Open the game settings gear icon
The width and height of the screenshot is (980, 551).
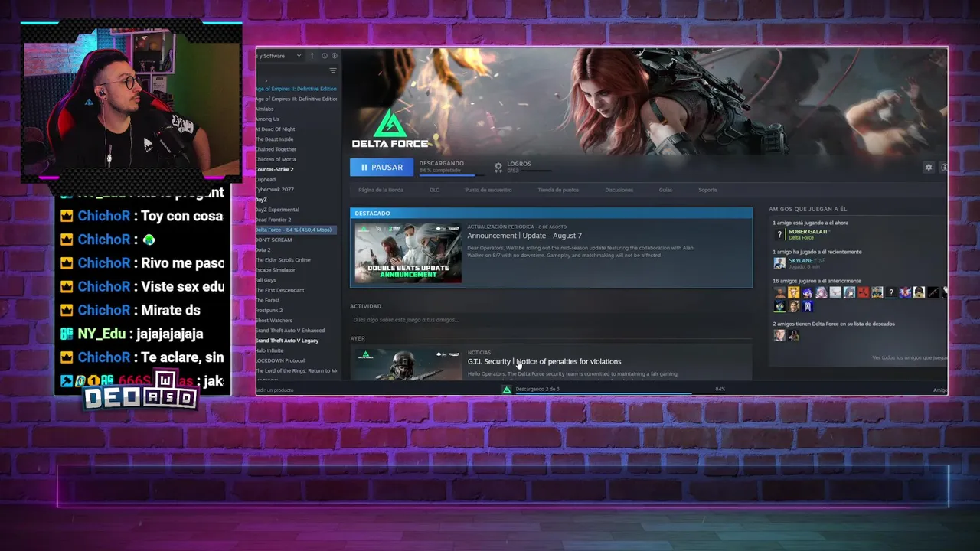[x=929, y=167]
